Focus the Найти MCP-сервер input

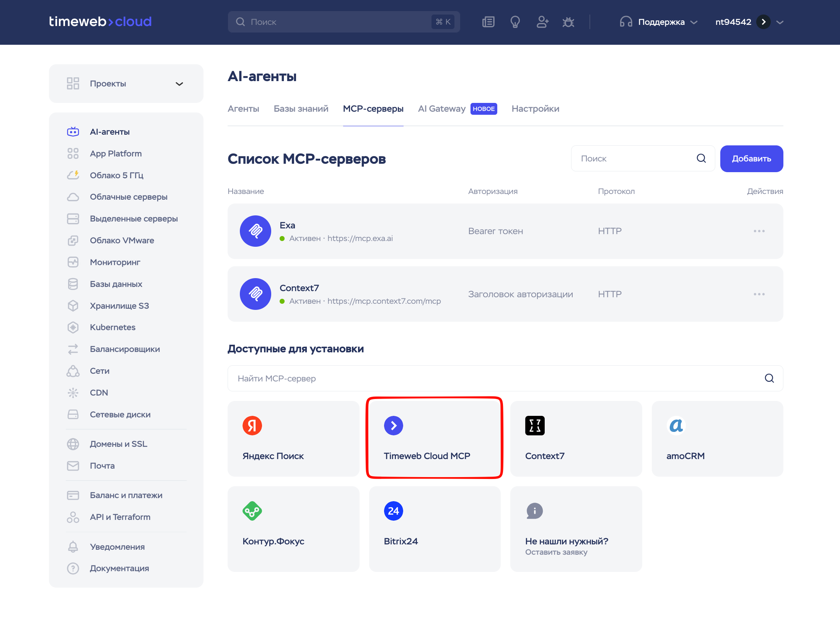point(505,378)
